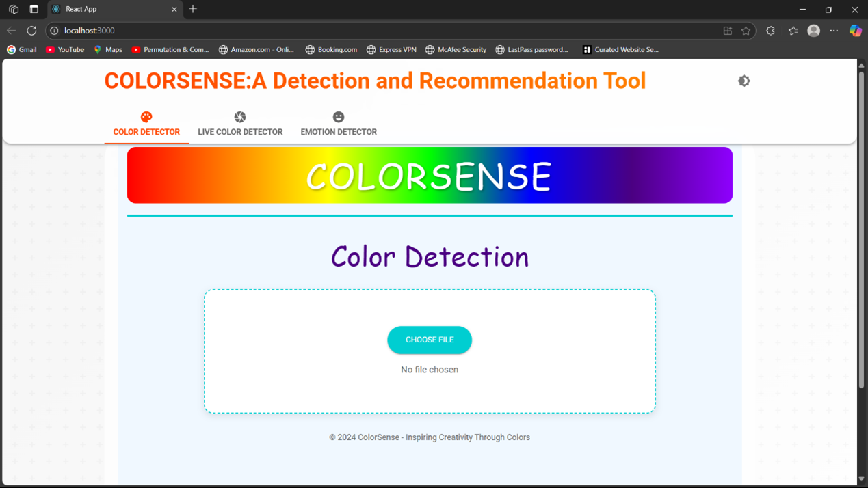Click the scrollbar down arrow

(861, 479)
